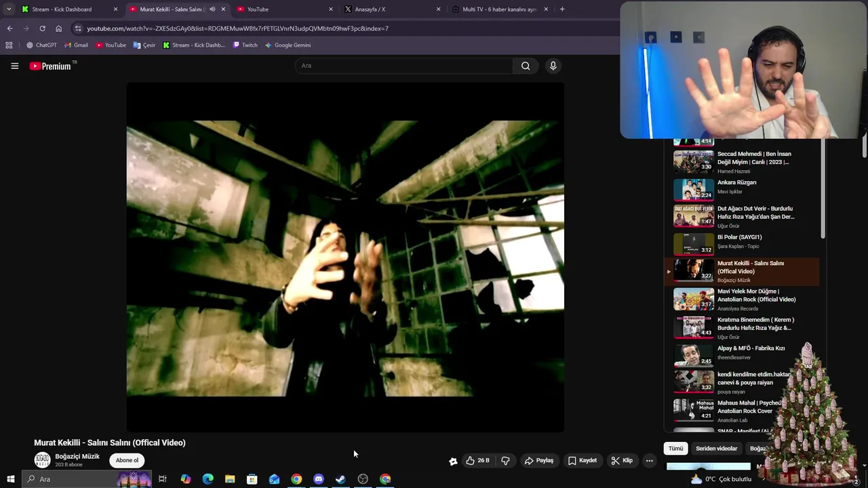Screen dimensions: 868x488
Task: Focus the YouTube search box
Action: [x=404, y=66]
